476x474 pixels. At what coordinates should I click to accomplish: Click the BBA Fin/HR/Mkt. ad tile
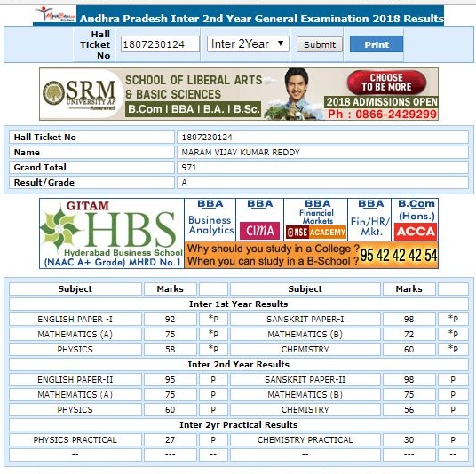tap(369, 220)
